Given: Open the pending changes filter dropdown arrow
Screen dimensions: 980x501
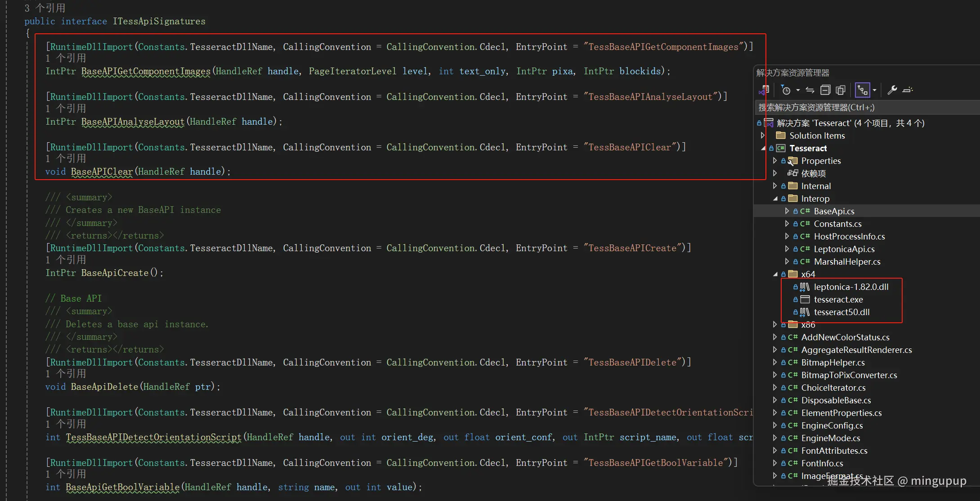Looking at the screenshot, I should [x=798, y=90].
